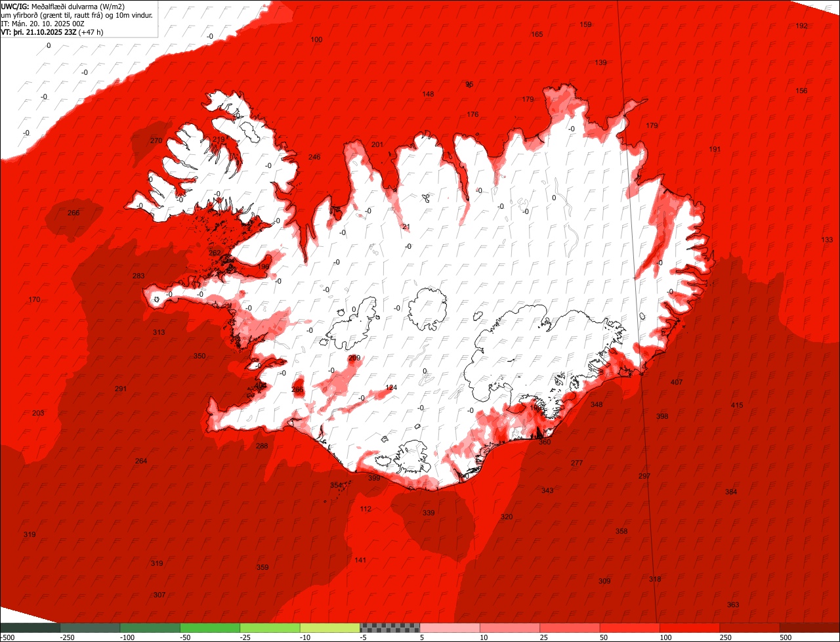
Task: Click the pale pink legend segment between 5 and 10
Action: [450, 628]
